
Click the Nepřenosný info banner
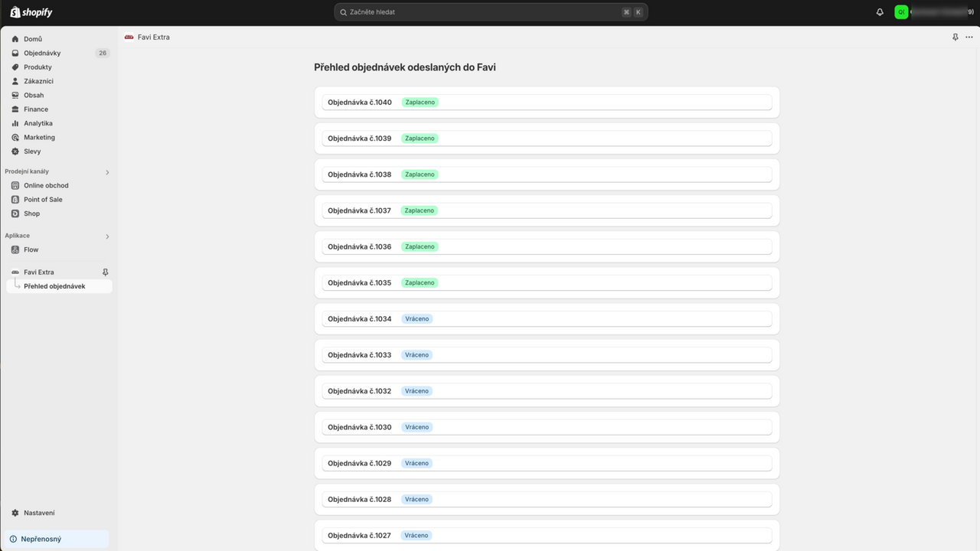pyautogui.click(x=57, y=539)
